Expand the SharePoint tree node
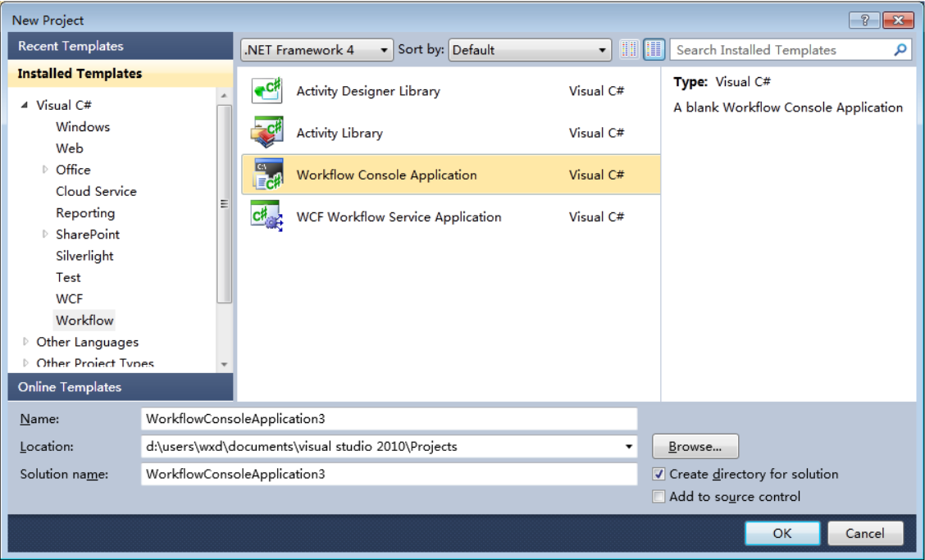 (45, 234)
